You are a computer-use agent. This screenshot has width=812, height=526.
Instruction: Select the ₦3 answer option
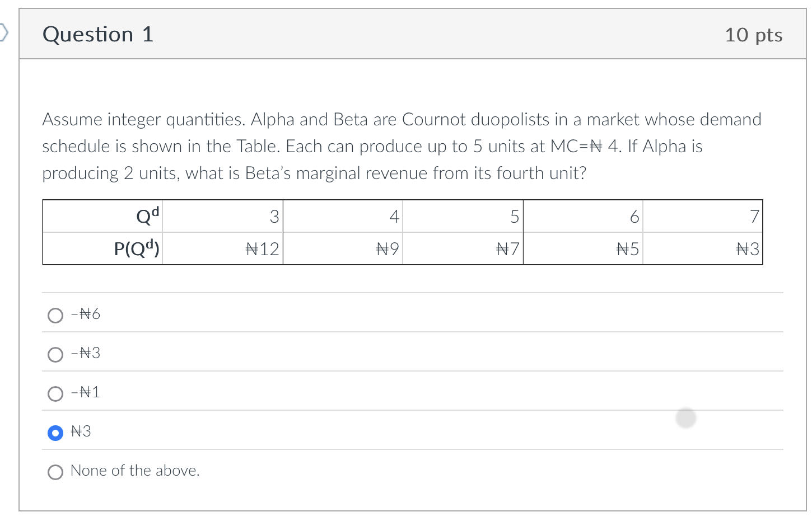click(x=55, y=433)
